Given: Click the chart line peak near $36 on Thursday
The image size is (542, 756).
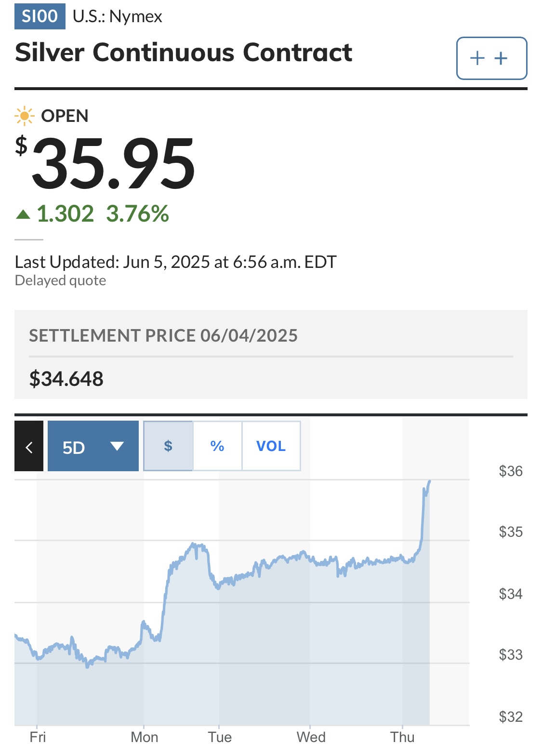Looking at the screenshot, I should pyautogui.click(x=429, y=481).
